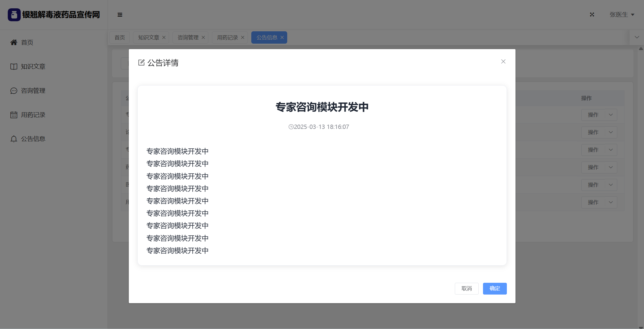Screen dimensions: 644x329
Task: Click the 确定 confirm button
Action: point(494,289)
